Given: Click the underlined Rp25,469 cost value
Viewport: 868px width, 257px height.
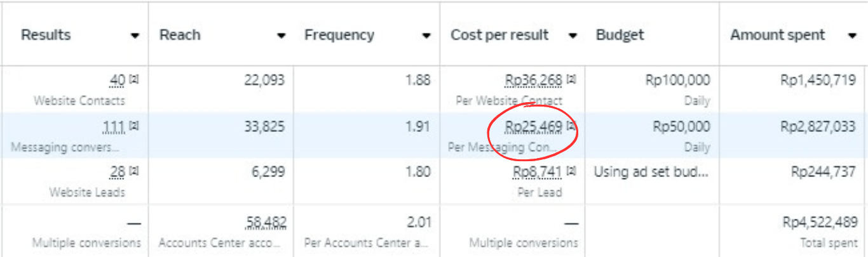Looking at the screenshot, I should 534,127.
